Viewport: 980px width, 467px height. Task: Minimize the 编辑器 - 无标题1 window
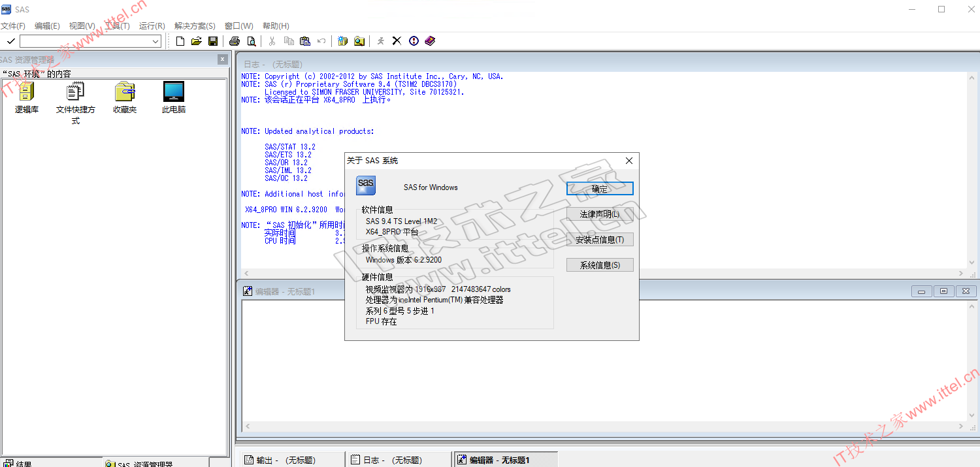(x=921, y=291)
